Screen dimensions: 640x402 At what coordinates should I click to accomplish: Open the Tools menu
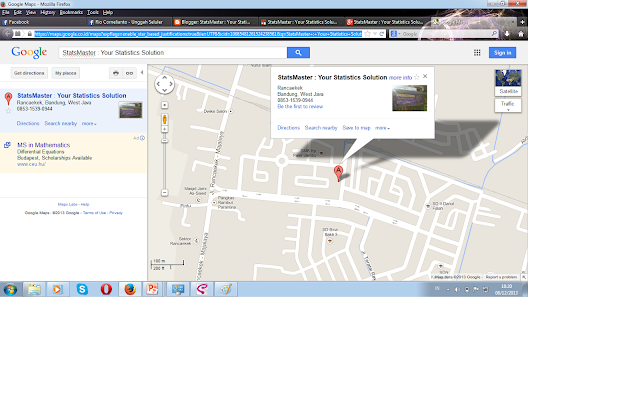93,12
